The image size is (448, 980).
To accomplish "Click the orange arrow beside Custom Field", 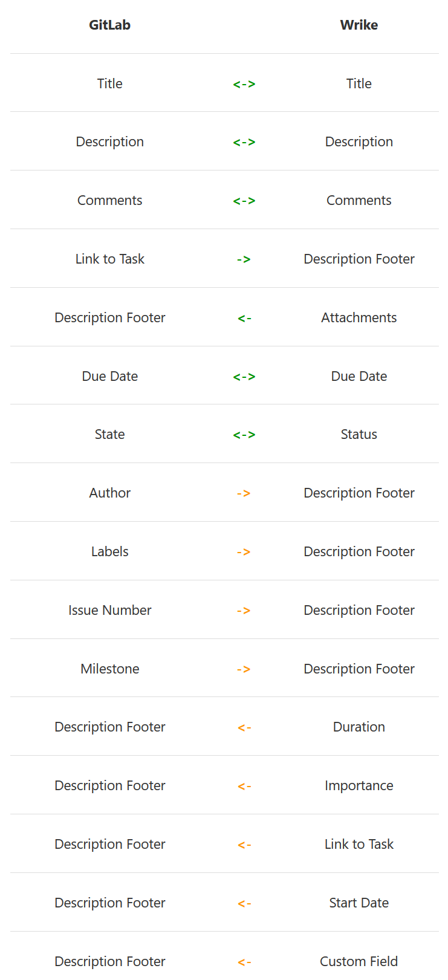I will click(244, 962).
